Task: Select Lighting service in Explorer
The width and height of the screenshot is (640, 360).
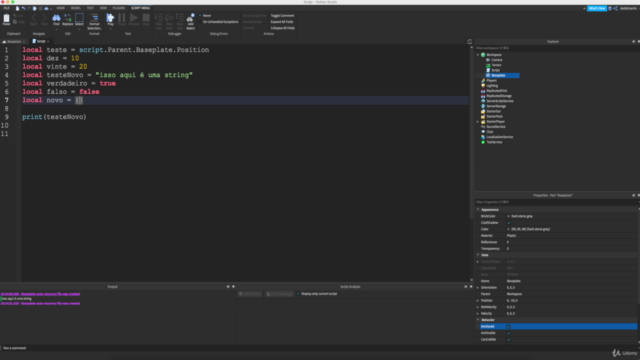Action: pos(492,86)
